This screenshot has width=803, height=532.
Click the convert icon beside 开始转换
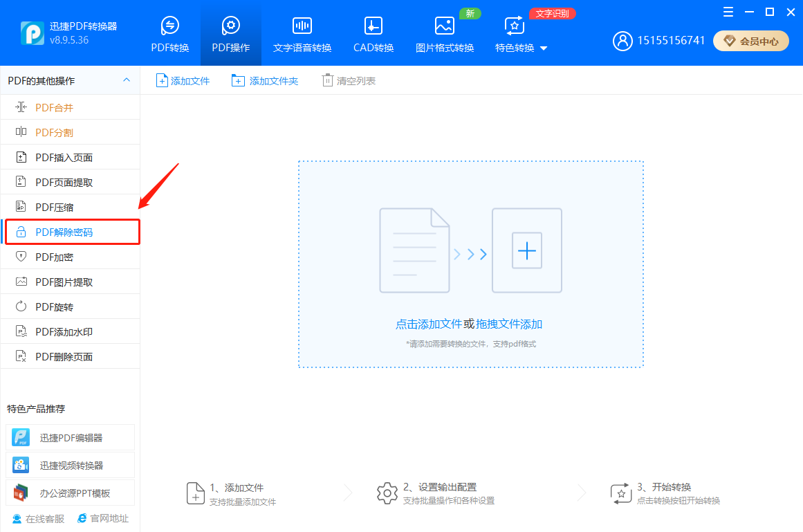[620, 493]
